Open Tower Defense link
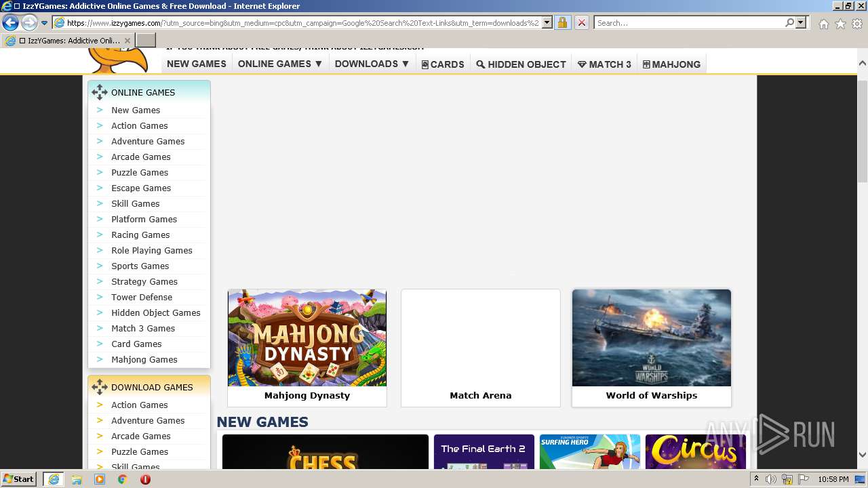 (x=142, y=297)
